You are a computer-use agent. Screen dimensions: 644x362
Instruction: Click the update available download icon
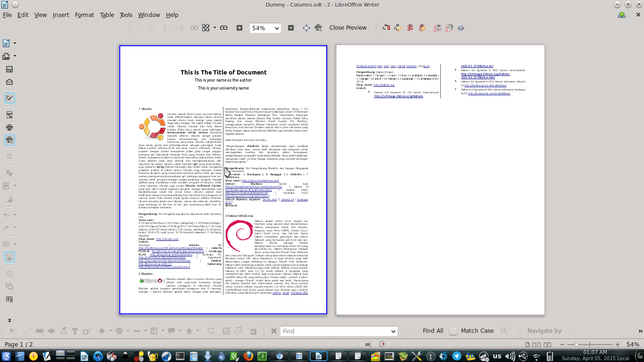[x=622, y=15]
